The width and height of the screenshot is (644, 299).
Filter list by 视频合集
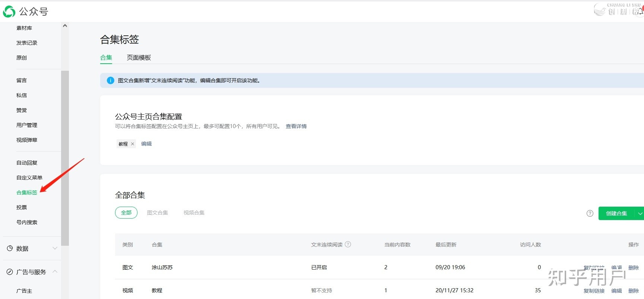coord(194,213)
